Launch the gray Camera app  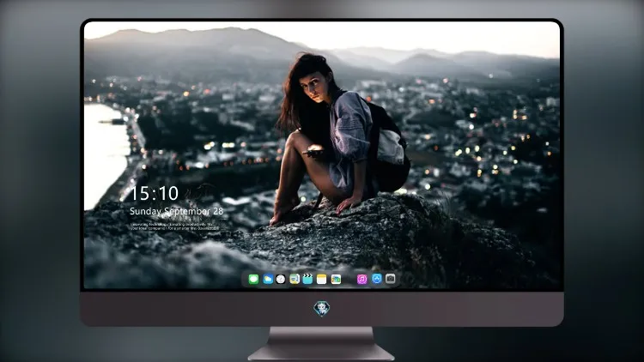pyautogui.click(x=391, y=279)
